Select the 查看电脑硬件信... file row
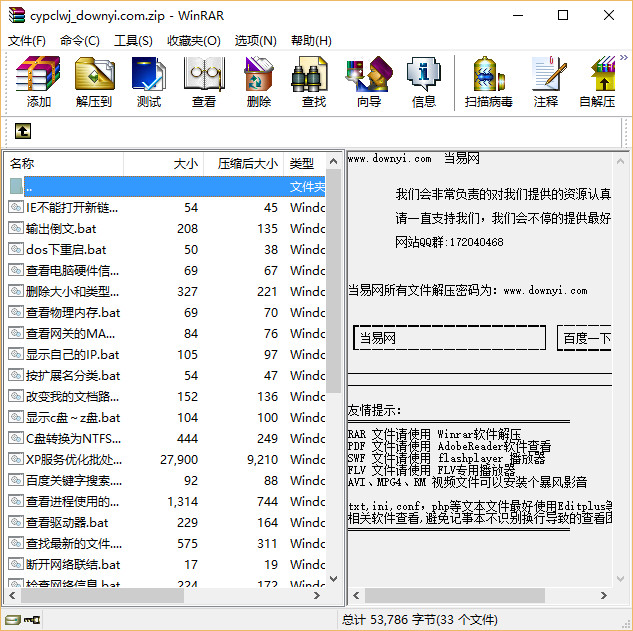Viewport: 633px width, 631px height. [x=166, y=270]
